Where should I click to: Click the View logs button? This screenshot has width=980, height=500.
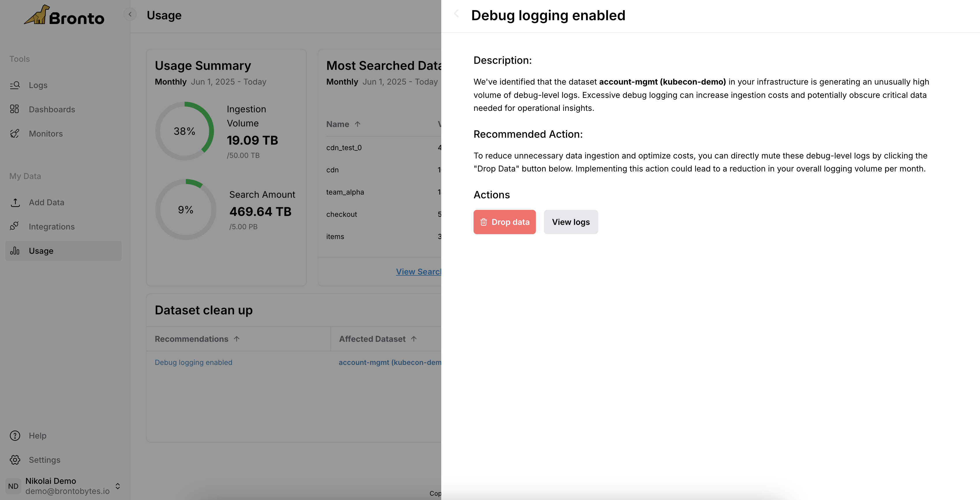pos(571,222)
